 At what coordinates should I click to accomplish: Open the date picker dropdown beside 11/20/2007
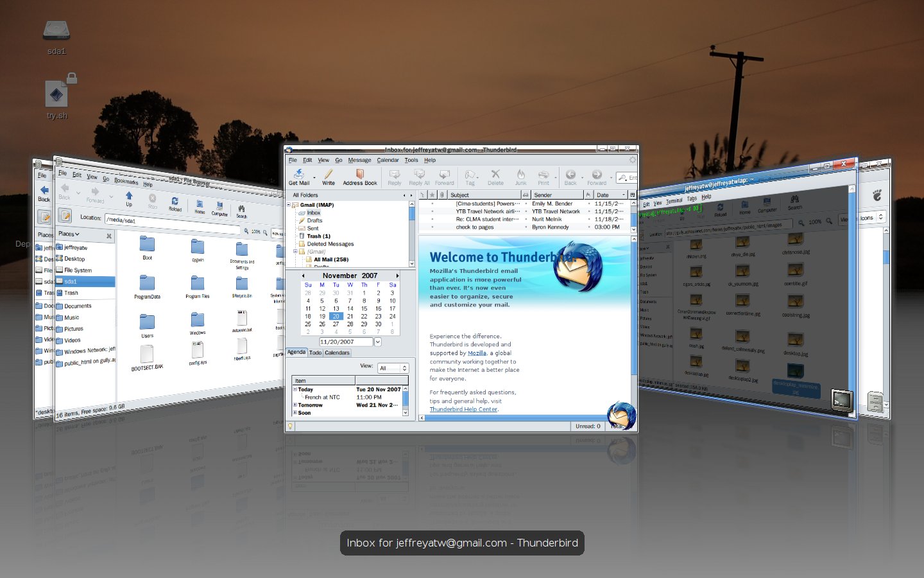click(378, 342)
